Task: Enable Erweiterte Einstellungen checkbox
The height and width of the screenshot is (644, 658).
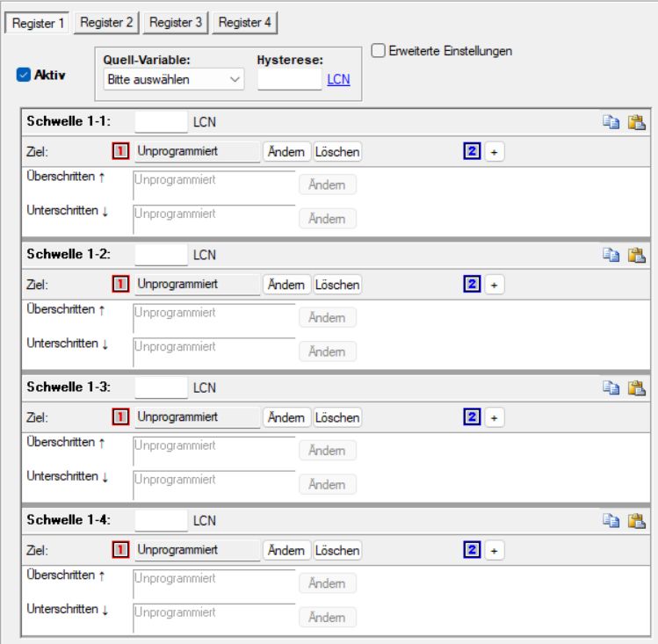Action: (x=378, y=51)
